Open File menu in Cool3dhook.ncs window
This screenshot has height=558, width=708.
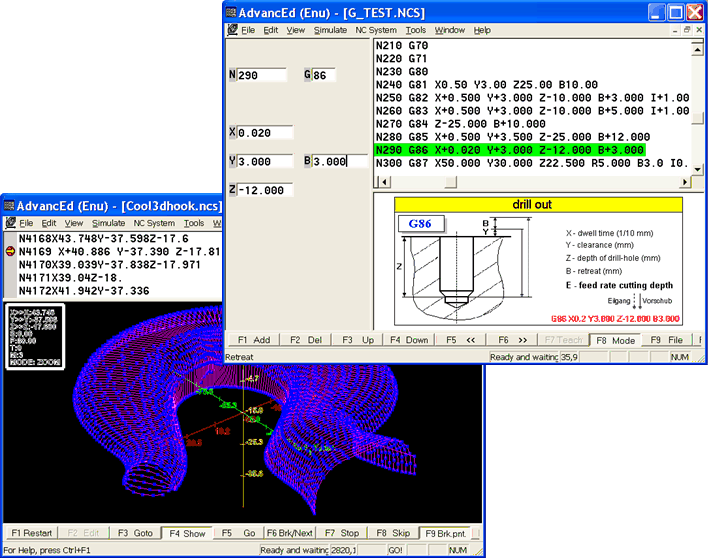coord(26,223)
